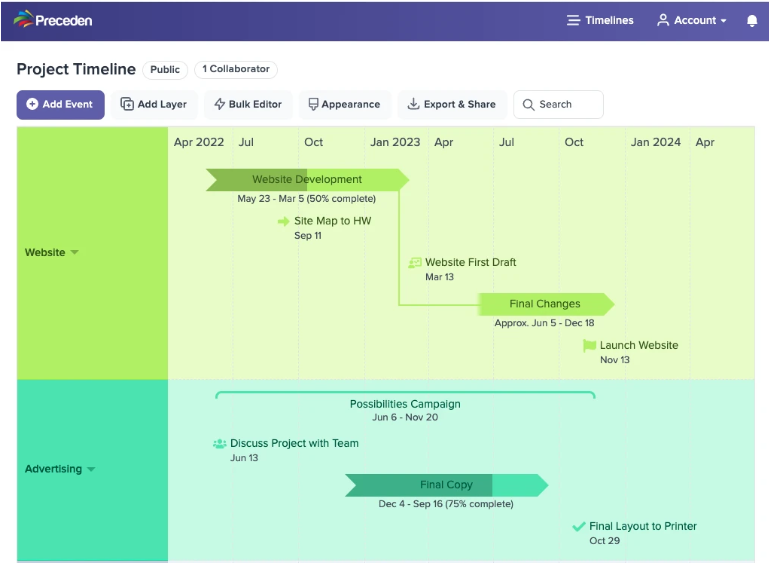Click the Launch Website label
The image size is (769, 563).
coord(639,345)
